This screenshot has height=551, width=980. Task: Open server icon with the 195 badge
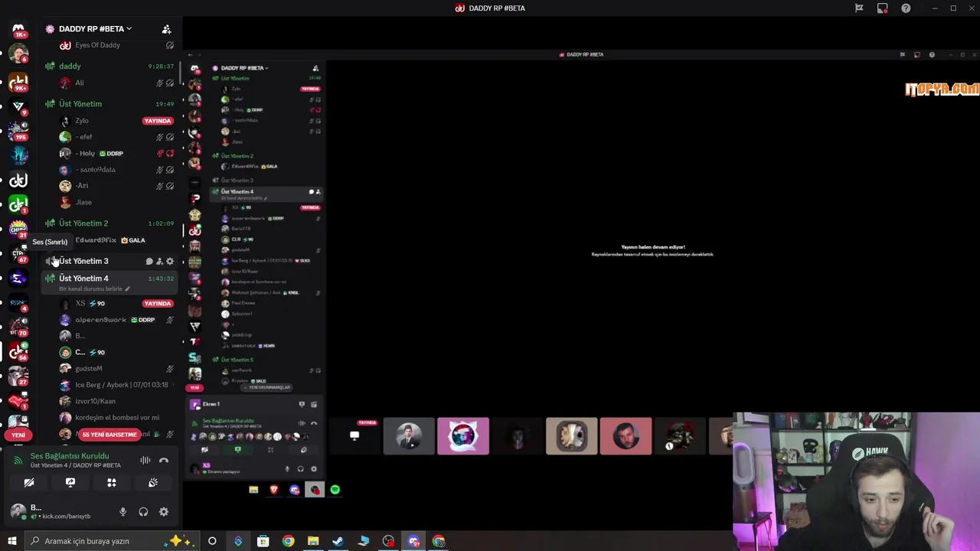point(18,130)
